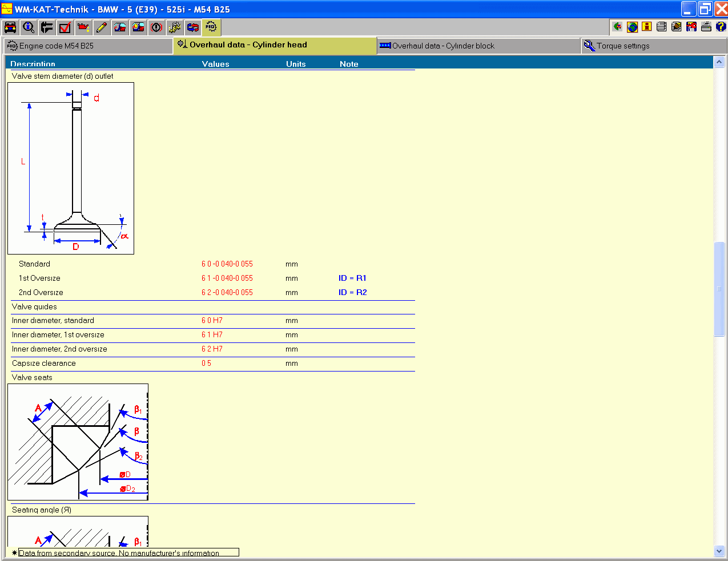
Task: Select the '1st Oversize' row label
Action: pyautogui.click(x=39, y=278)
